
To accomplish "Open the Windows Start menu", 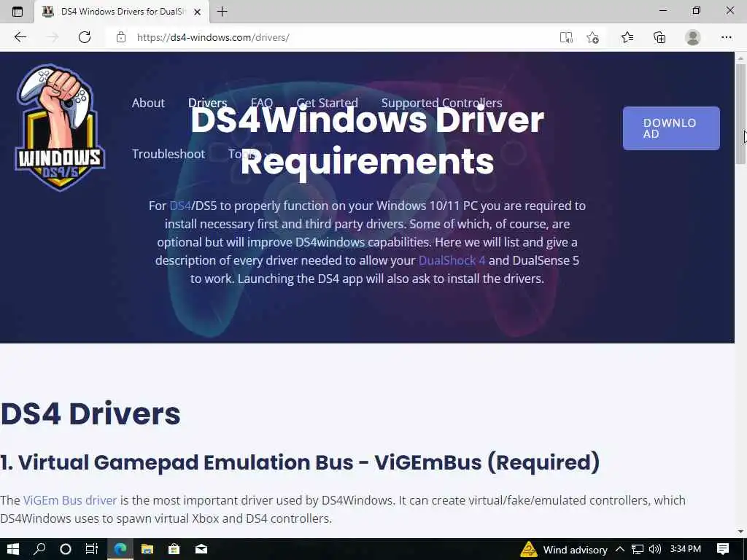I will [13, 549].
